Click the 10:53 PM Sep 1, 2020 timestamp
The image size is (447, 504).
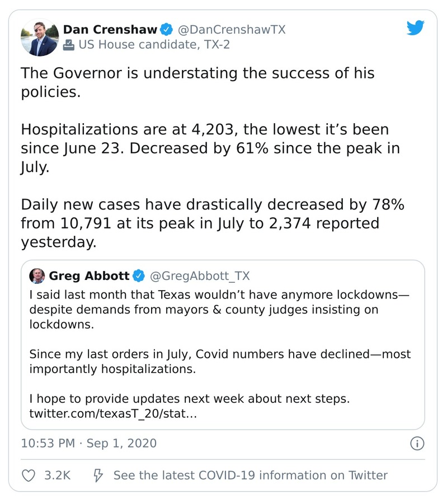pyautogui.click(x=88, y=444)
